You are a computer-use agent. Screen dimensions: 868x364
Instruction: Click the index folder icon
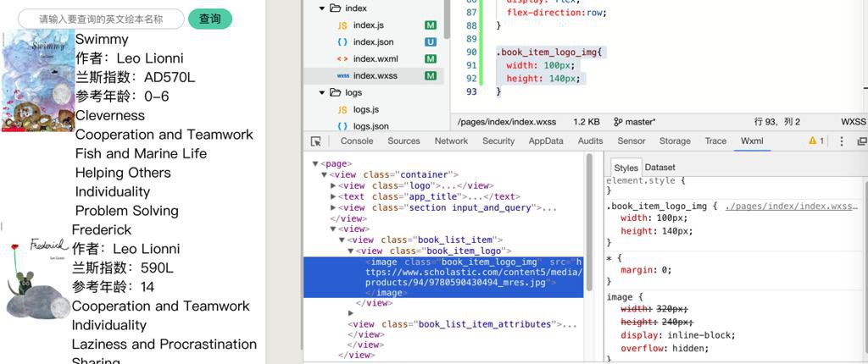335,8
